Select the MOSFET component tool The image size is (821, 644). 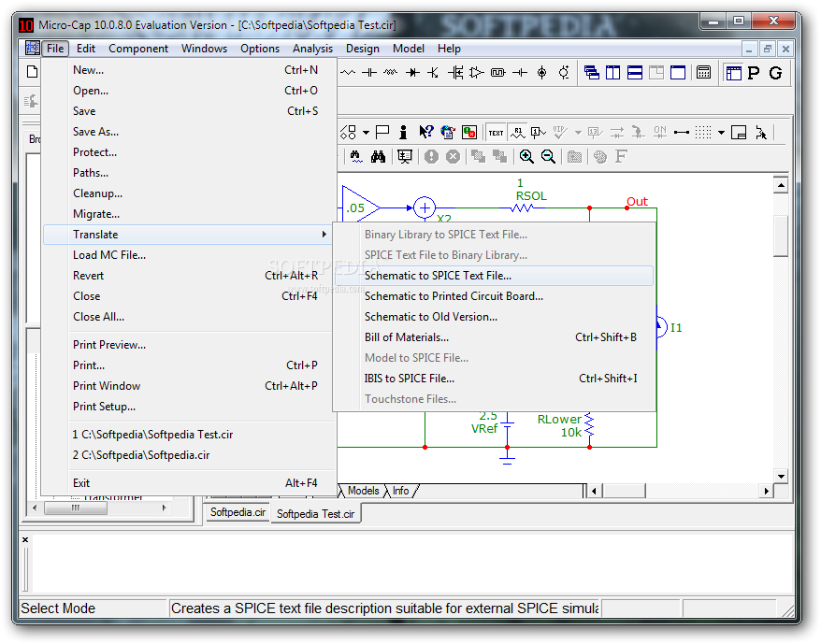coord(455,73)
